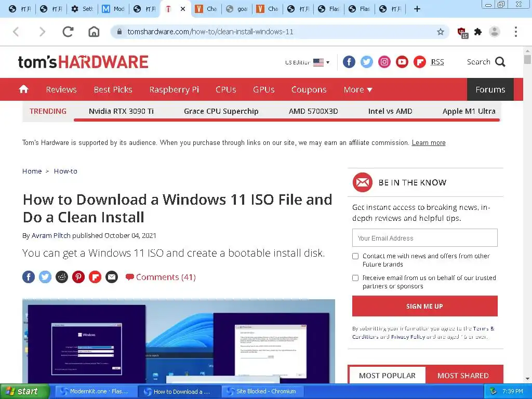Open the extensions puzzle icon
This screenshot has width=532, height=399.
click(x=478, y=32)
